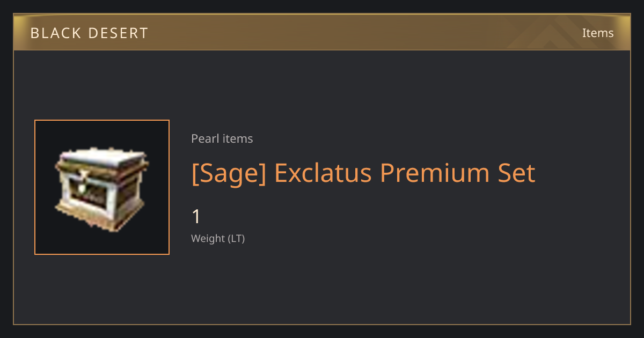Click the weight value 1
Viewport: 644px width, 338px height.
[196, 217]
